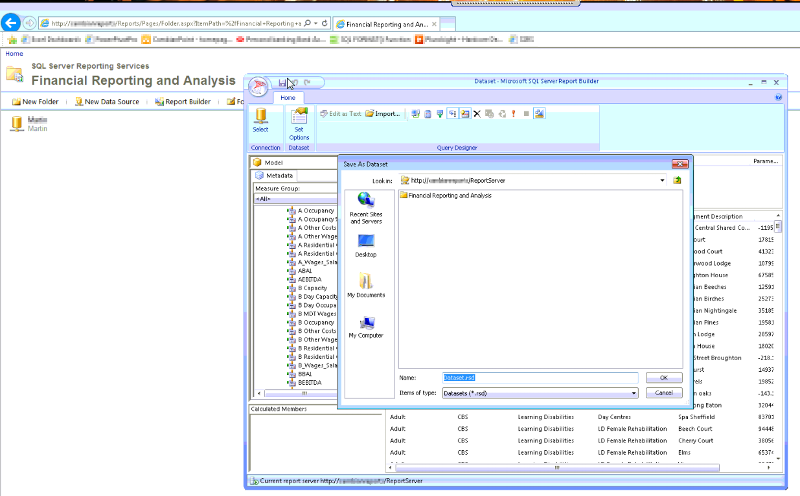Click the browser Back button
800x496 pixels.
point(11,23)
